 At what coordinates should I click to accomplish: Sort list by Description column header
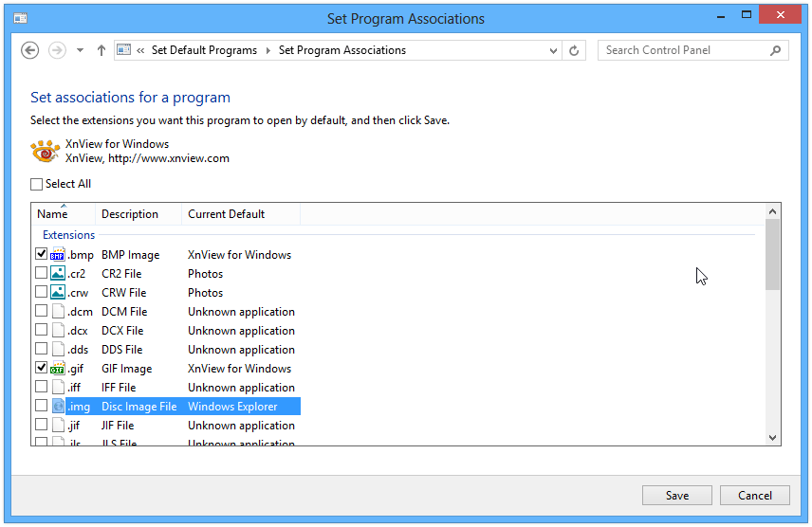[x=130, y=214]
